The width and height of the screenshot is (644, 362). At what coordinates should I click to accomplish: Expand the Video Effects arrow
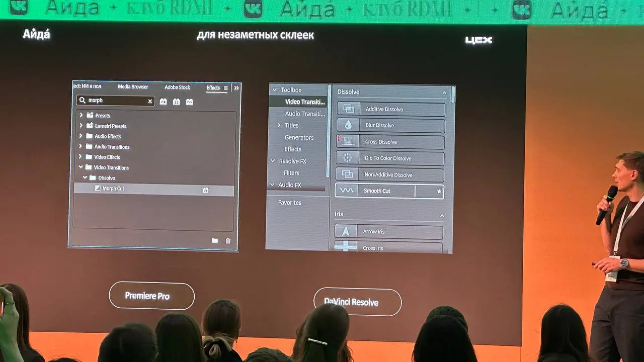[x=80, y=157]
